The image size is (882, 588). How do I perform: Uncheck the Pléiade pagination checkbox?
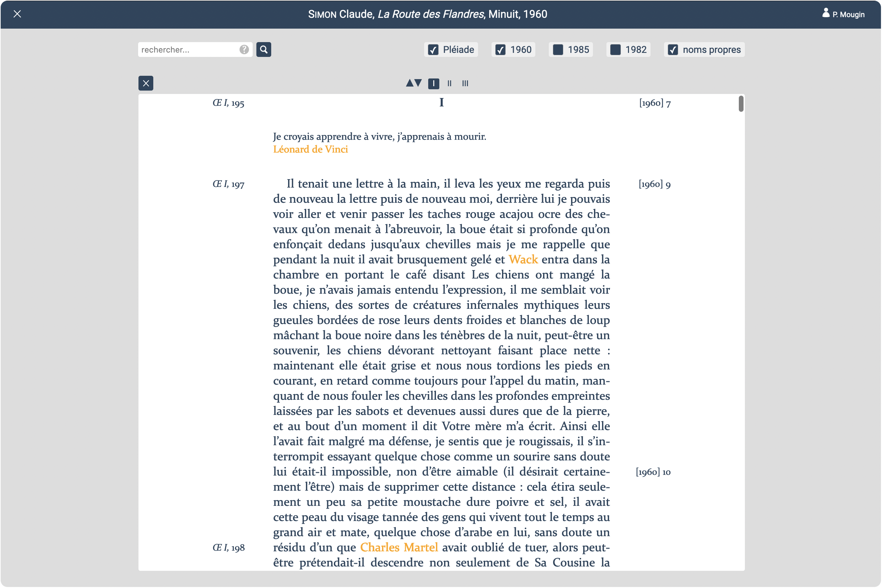433,50
